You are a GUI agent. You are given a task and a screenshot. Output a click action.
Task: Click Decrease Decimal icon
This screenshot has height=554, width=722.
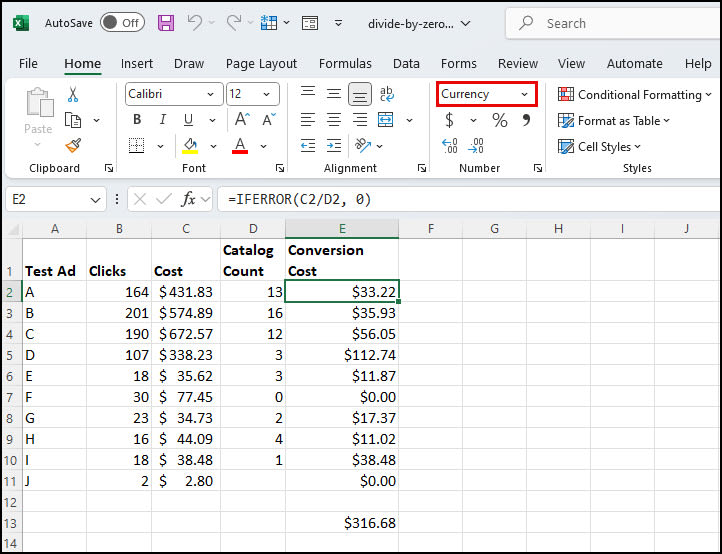tap(476, 146)
